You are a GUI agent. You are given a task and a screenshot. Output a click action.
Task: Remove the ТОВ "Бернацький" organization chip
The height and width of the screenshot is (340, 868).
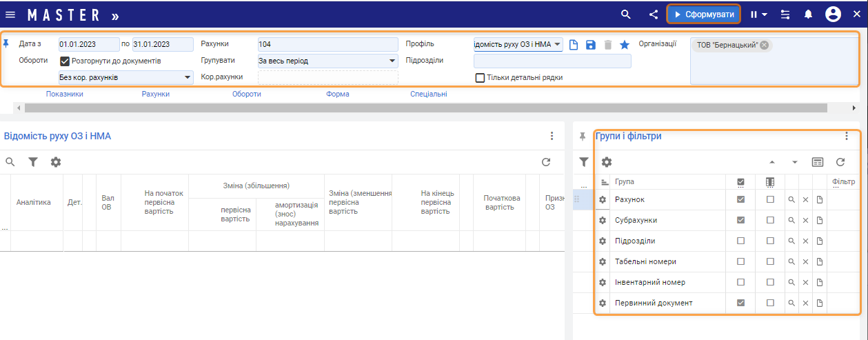764,45
